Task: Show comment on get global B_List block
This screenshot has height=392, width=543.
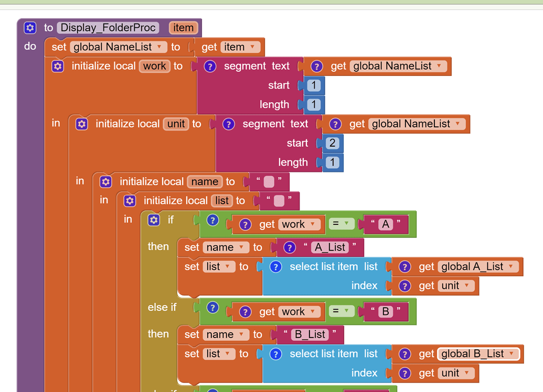Action: click(404, 354)
